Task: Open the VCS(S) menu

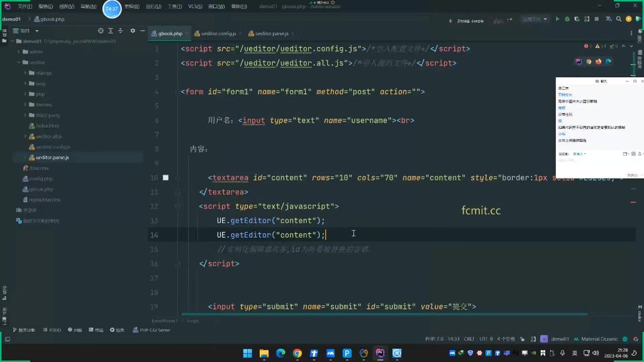Action: pos(195,6)
